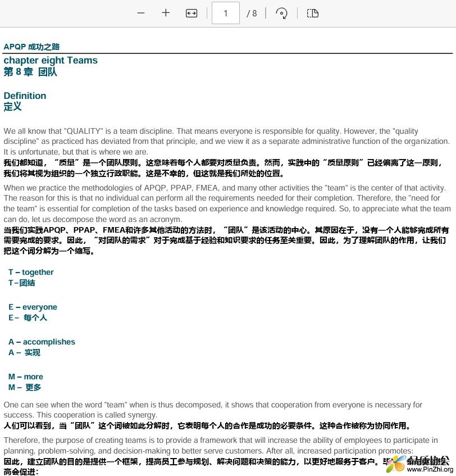Click the paragraph starting "When we practice the methodologies"
456x476 pixels.
[227, 203]
